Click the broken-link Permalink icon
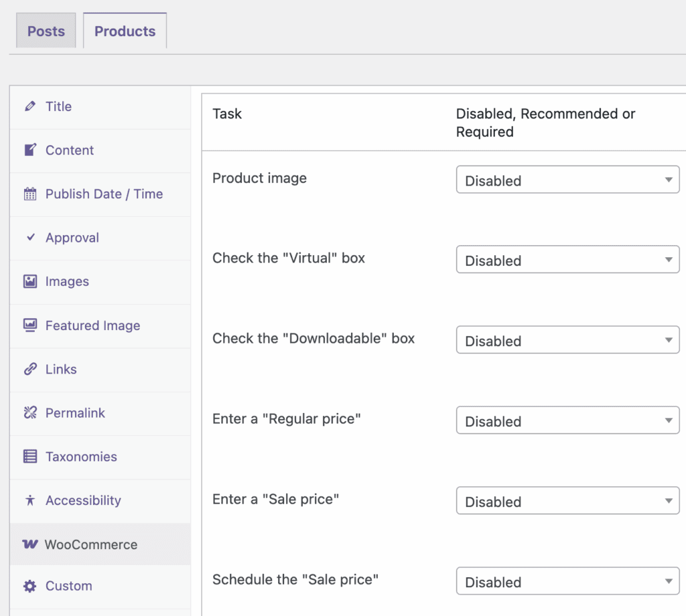 pos(29,413)
